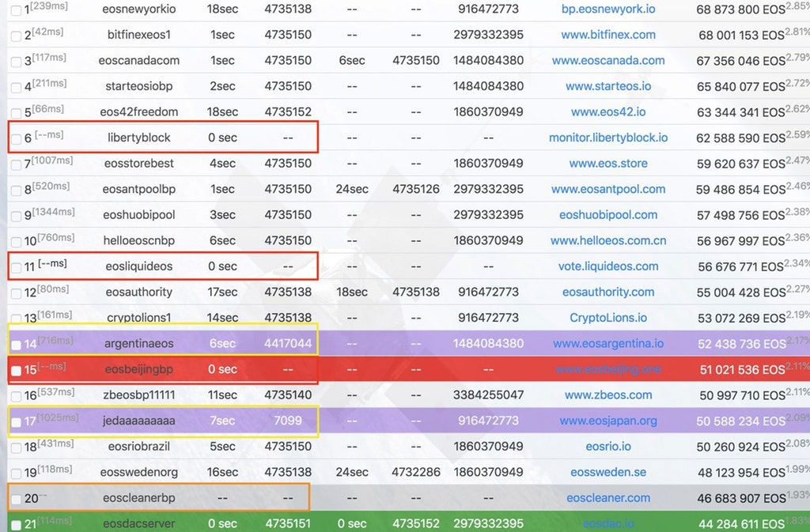
Task: Open www.eosantpool.com
Action: 608,190
